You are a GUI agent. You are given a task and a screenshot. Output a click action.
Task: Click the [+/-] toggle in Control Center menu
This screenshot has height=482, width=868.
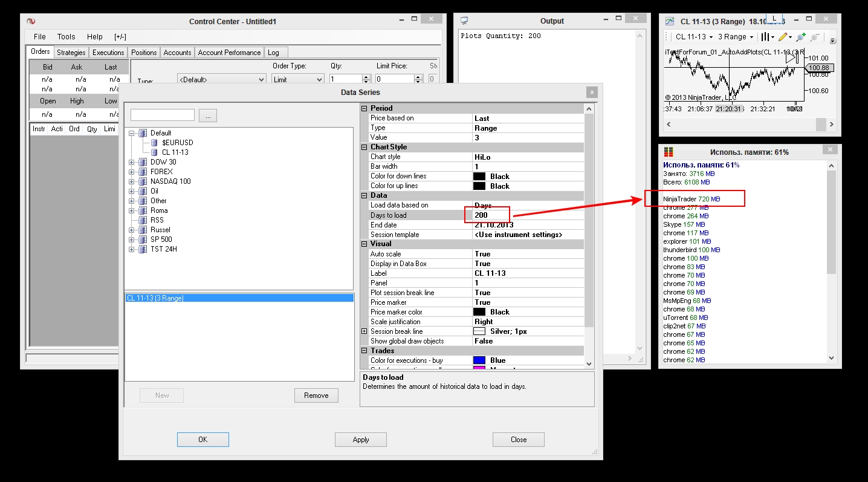tap(120, 37)
